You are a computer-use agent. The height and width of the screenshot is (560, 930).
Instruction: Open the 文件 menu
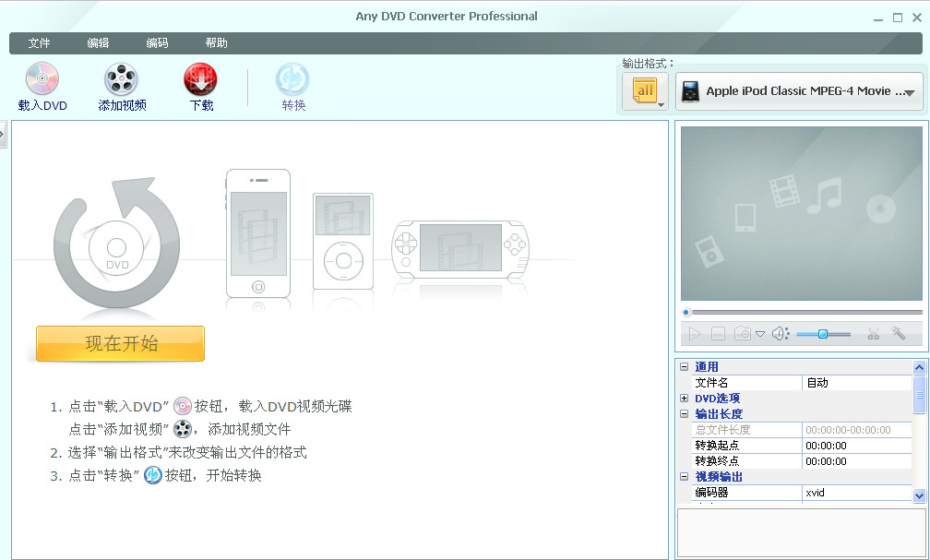tap(39, 43)
